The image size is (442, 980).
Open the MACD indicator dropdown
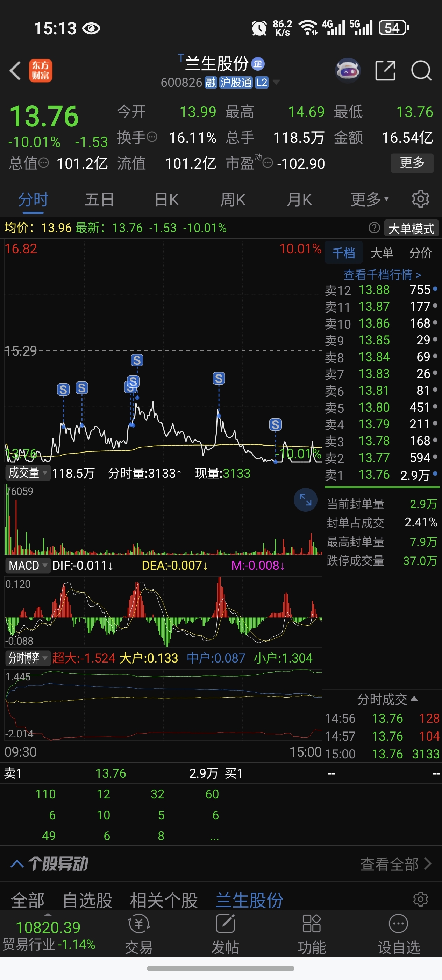(28, 565)
